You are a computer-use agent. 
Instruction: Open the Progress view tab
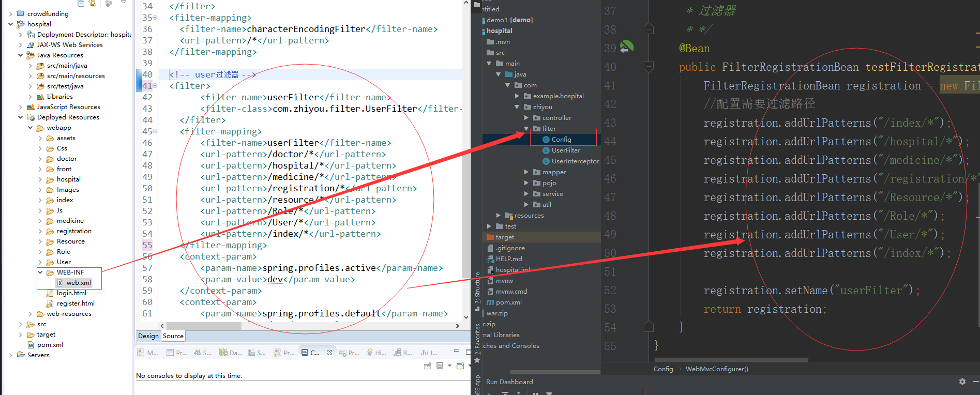click(x=349, y=353)
